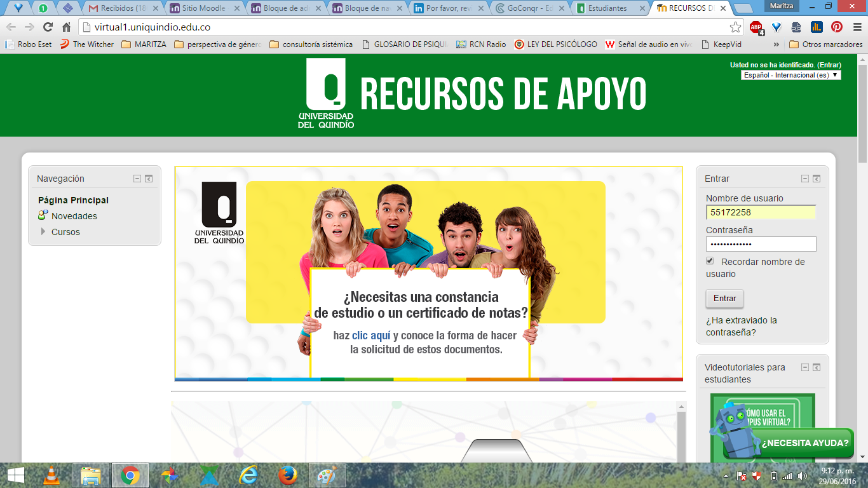Focus the browser address bar
The height and width of the screenshot is (488, 868).
(407, 27)
